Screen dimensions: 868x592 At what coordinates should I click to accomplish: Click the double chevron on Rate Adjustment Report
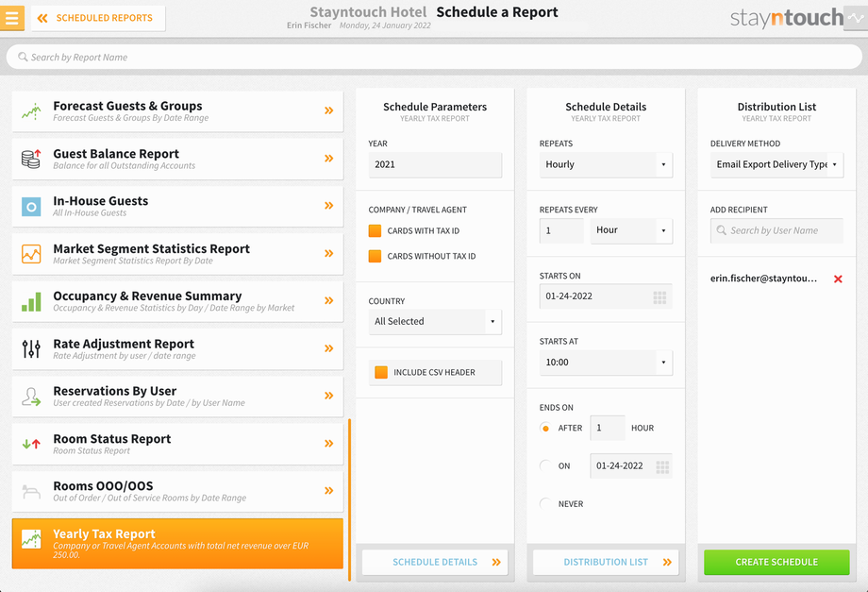tap(329, 348)
